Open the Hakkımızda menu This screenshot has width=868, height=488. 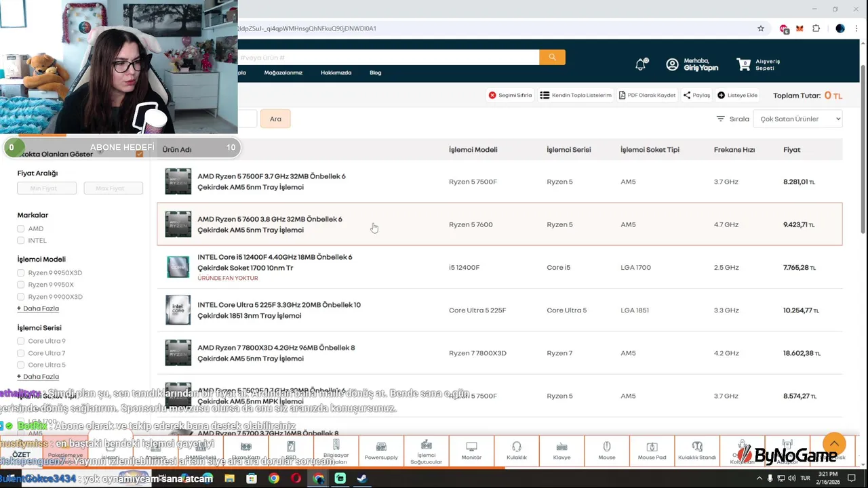[336, 73]
